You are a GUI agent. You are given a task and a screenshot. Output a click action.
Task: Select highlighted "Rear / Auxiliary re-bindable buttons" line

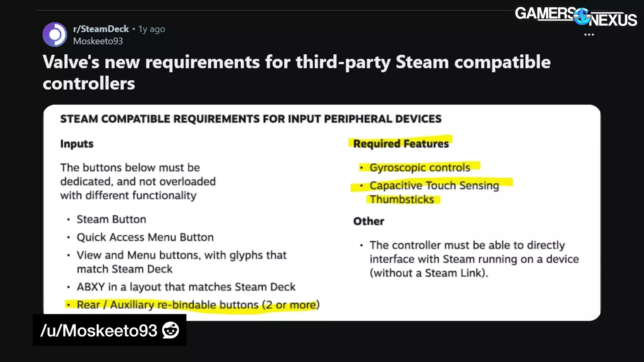coord(198,305)
